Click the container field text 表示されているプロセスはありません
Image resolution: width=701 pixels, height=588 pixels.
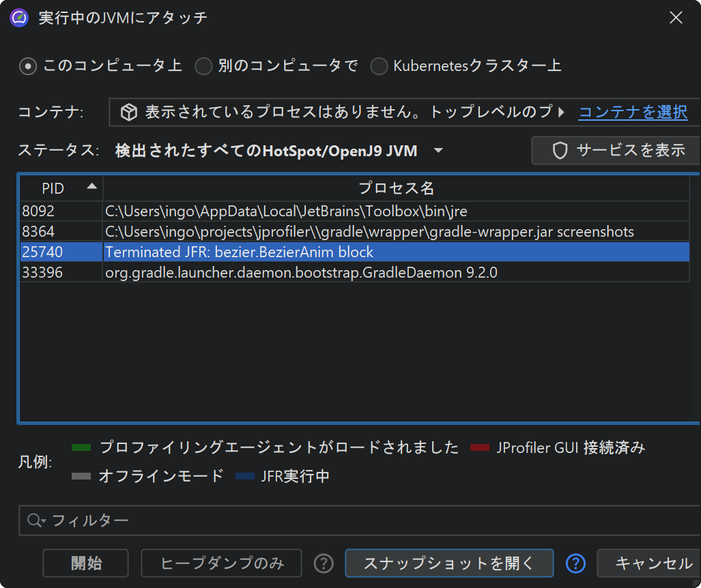point(349,112)
